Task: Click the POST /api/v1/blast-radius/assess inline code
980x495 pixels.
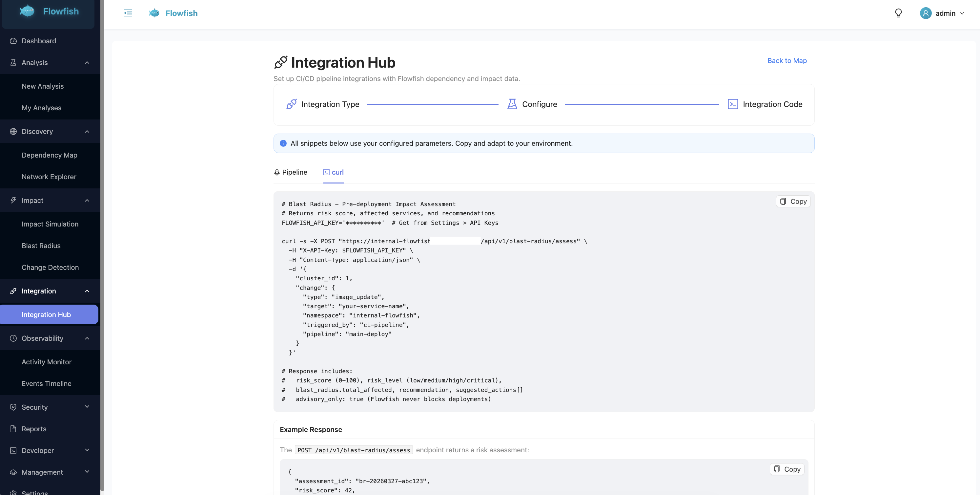Action: [x=354, y=450]
